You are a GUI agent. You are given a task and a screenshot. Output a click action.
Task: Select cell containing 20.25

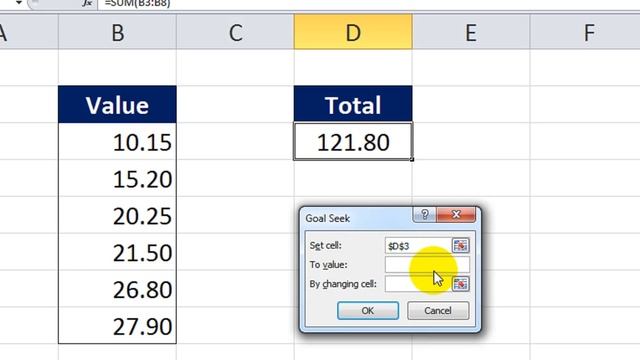[118, 215]
